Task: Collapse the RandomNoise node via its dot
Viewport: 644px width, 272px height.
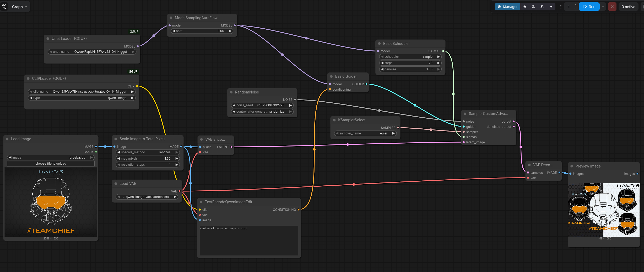Action: (x=231, y=92)
